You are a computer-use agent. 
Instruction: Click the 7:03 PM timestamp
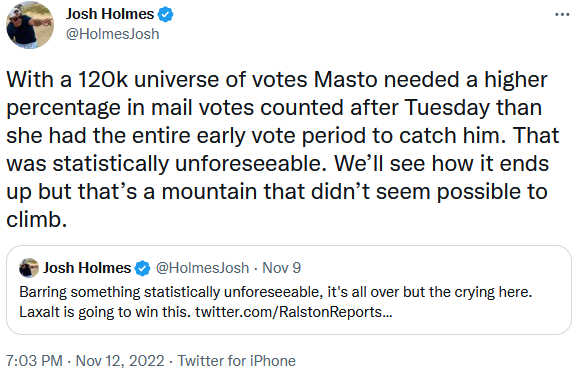coord(34,361)
